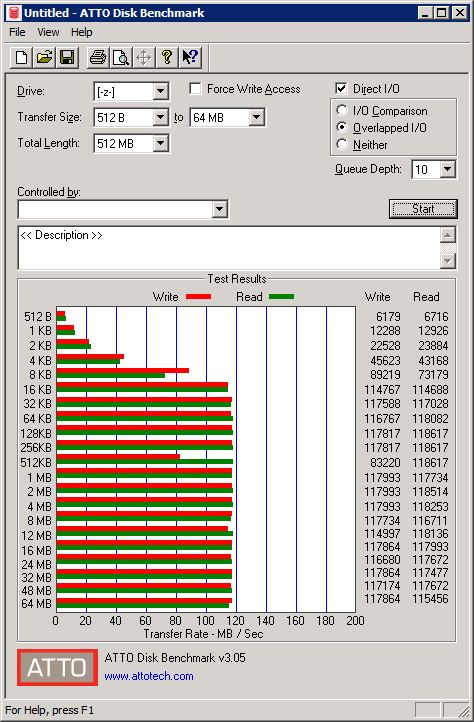Open the Total Length dropdown

coord(160,143)
